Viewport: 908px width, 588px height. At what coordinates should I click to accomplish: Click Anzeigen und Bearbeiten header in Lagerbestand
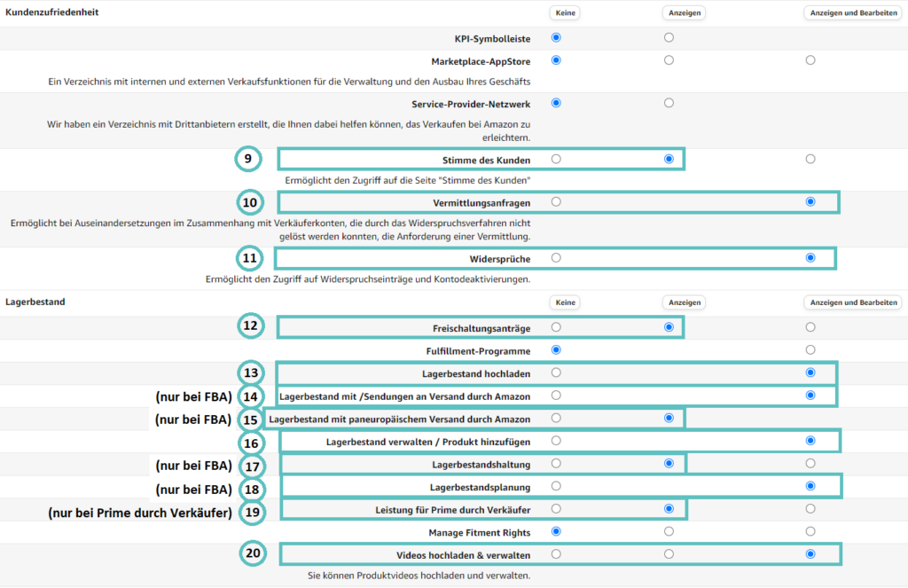[x=854, y=302]
